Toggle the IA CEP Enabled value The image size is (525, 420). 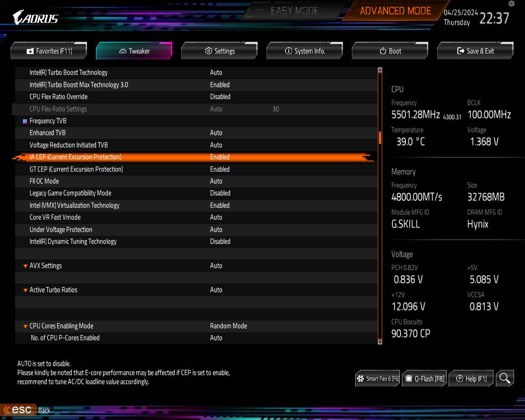pyautogui.click(x=220, y=157)
